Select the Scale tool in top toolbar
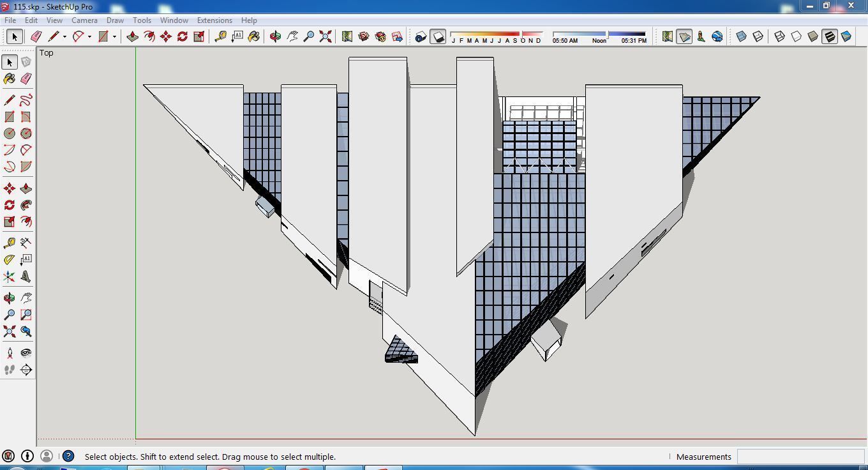The image size is (868, 470). [x=199, y=37]
